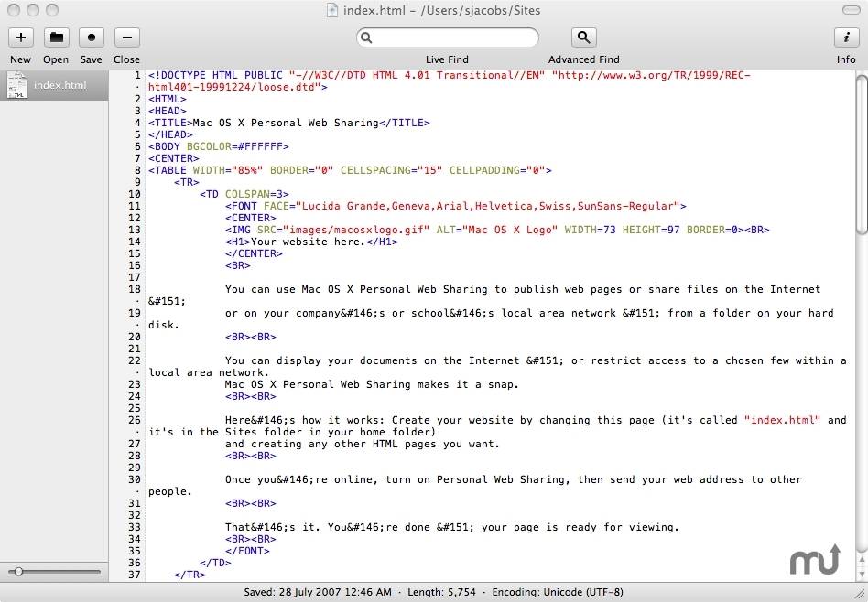
Task: Click the scroll down arrow
Action: click(x=862, y=574)
